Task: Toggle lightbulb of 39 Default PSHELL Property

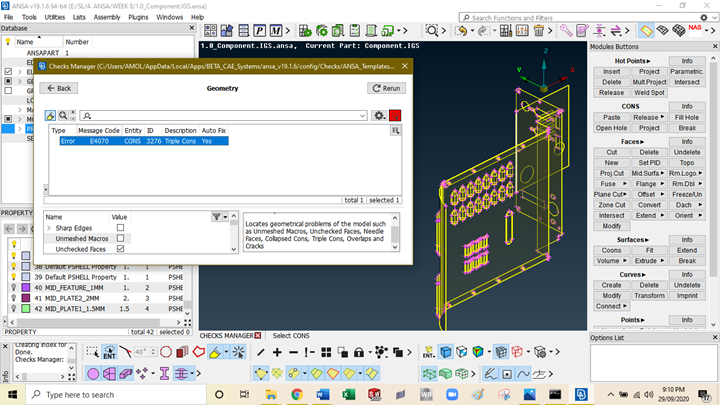Action: pyautogui.click(x=14, y=277)
